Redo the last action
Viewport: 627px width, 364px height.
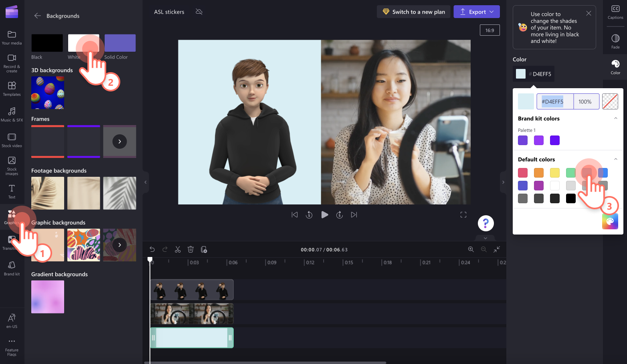[x=165, y=249]
